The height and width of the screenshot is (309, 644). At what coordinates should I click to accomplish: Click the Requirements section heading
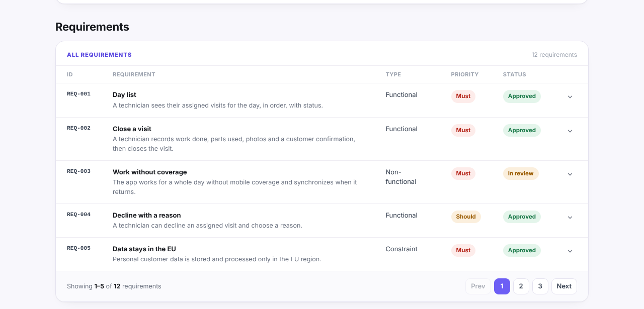click(92, 27)
